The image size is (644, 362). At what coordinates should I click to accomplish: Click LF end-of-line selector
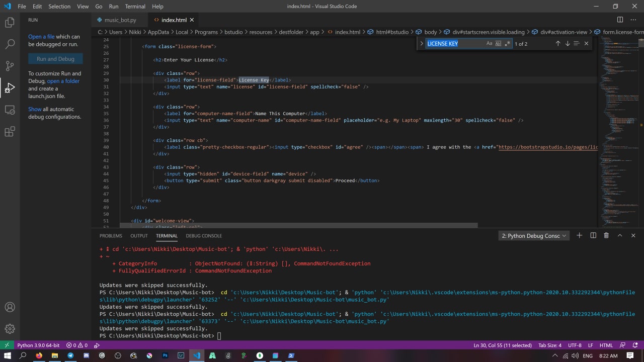point(591,345)
